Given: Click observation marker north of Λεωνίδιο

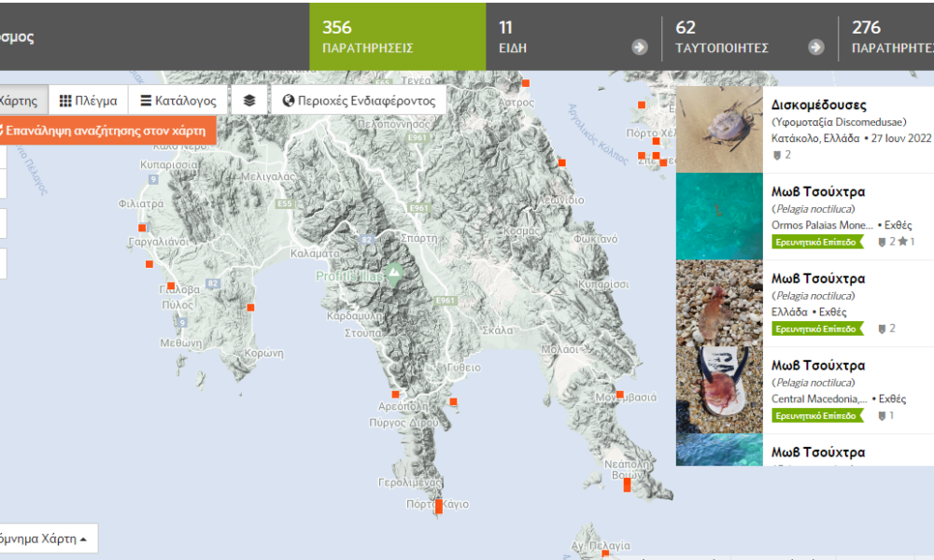Looking at the screenshot, I should tap(561, 162).
